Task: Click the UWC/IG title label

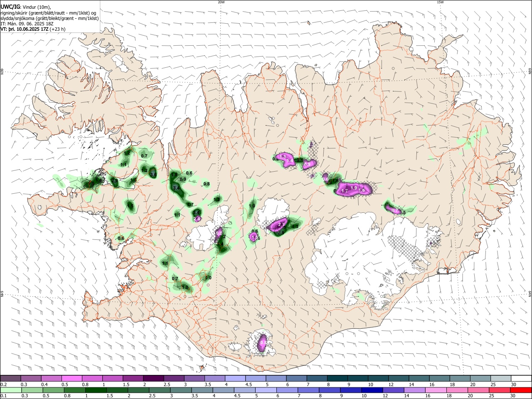Action: (10, 7)
